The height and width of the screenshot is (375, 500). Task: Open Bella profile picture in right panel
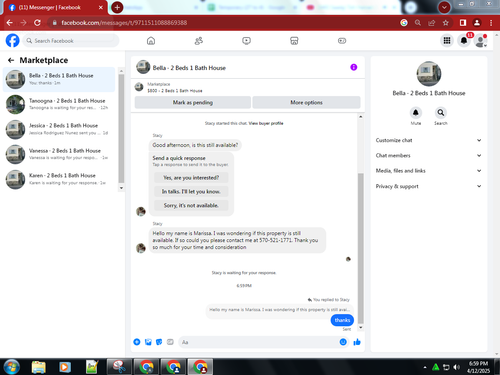[x=429, y=74]
